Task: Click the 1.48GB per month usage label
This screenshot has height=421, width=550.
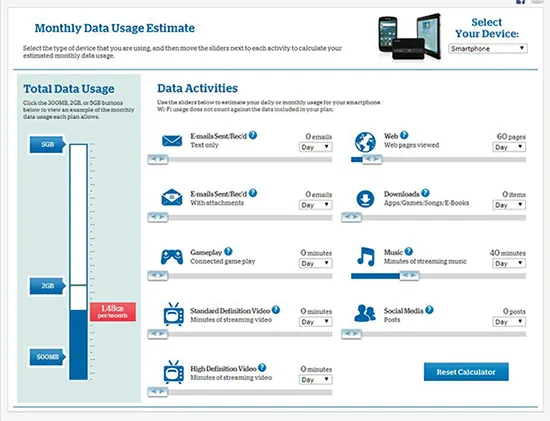Action: click(x=113, y=312)
